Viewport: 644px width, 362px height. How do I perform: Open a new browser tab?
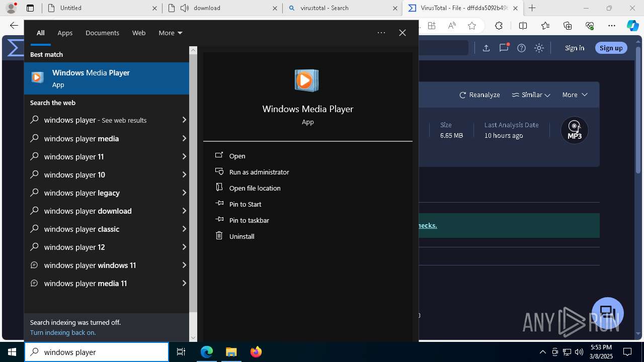tap(532, 8)
